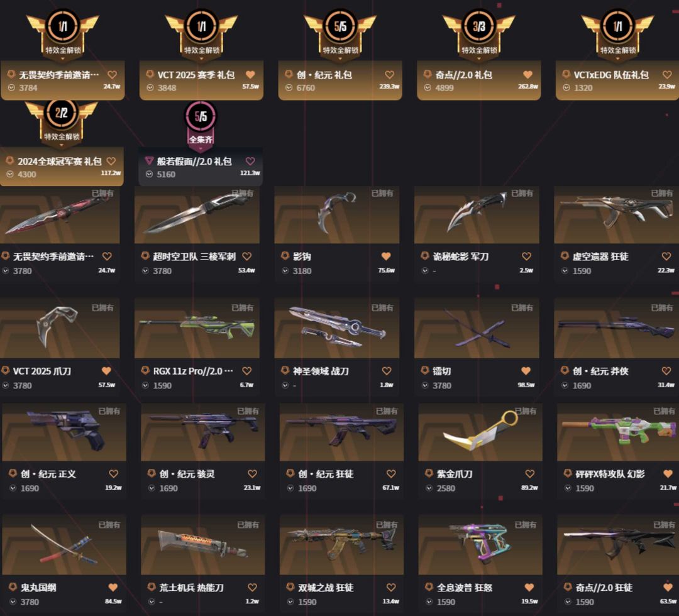Click the pink 5/5 全集齐 badge
The height and width of the screenshot is (616, 679).
coord(201,116)
